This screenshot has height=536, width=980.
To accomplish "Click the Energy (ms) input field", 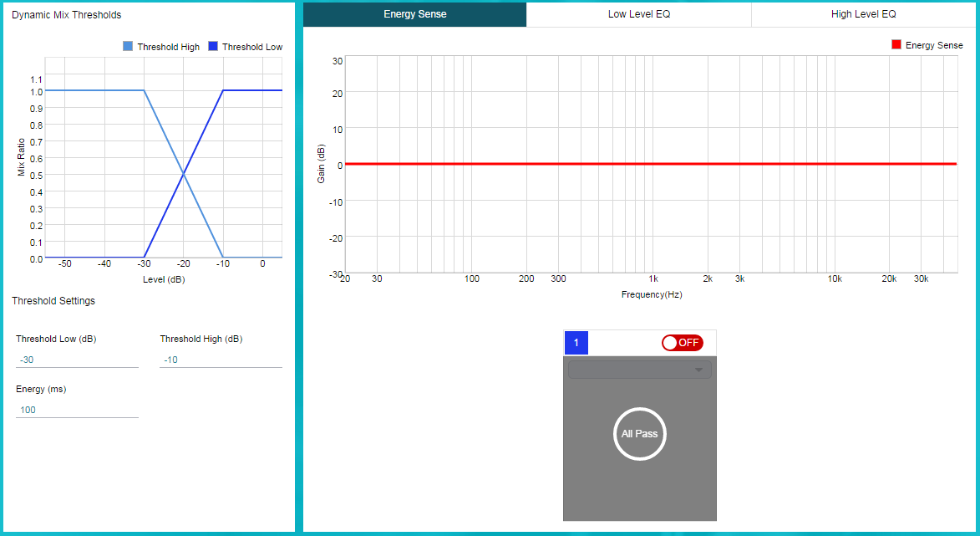I will [x=77, y=410].
